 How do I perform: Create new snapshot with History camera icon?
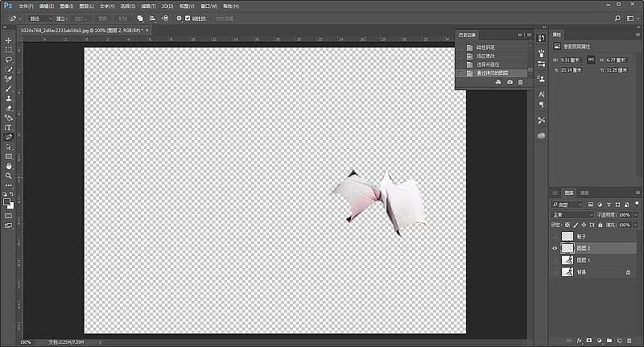[x=510, y=82]
